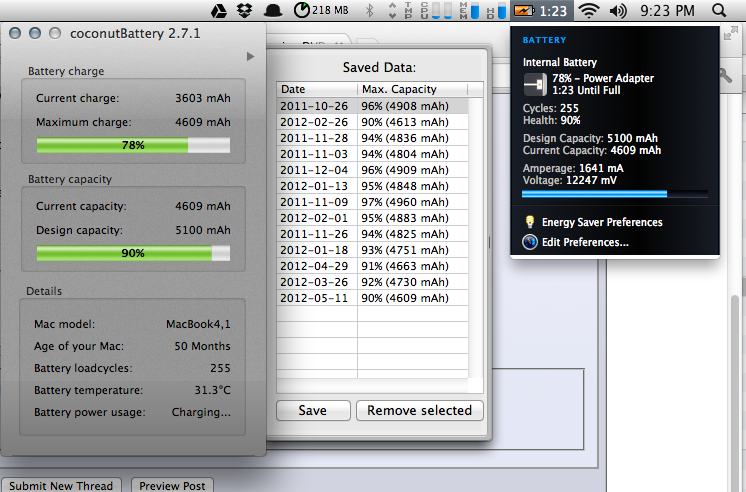Click the 78% battery charge bar
Viewport: 746px width, 492px height.
pyautogui.click(x=133, y=145)
